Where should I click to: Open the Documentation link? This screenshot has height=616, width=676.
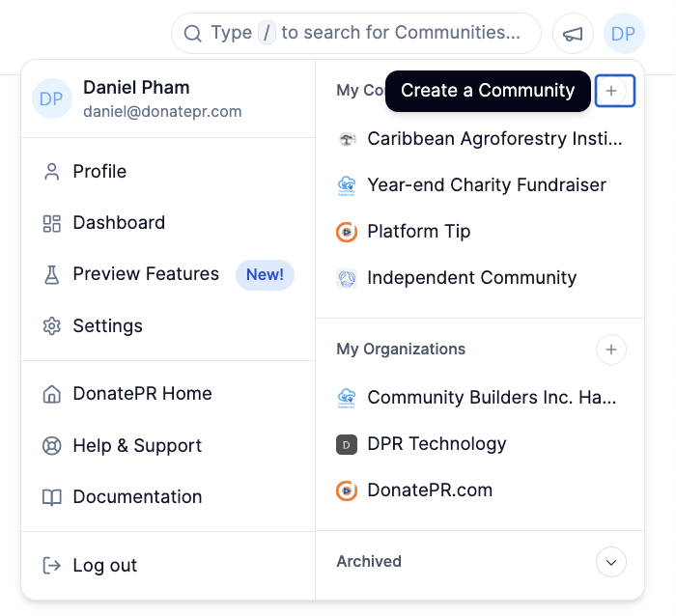(x=137, y=497)
